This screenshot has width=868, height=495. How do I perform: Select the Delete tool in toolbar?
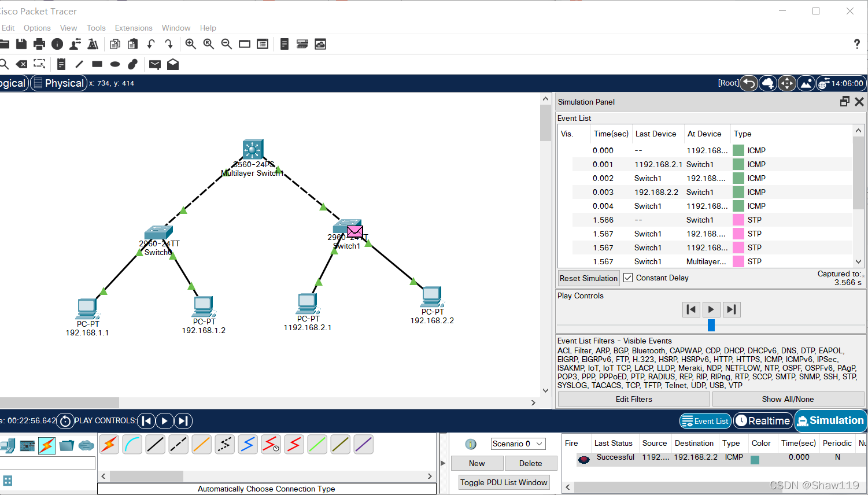tap(21, 64)
